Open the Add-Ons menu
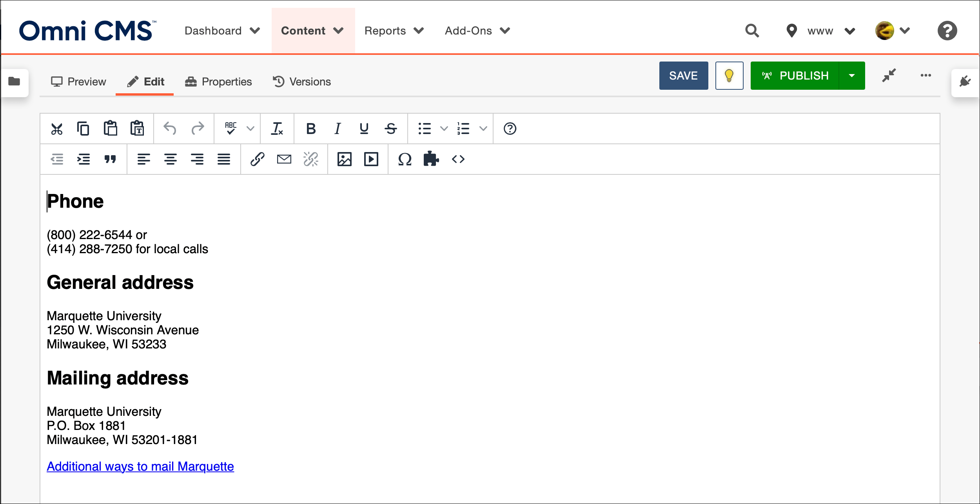Screen dimensions: 980x504 click(x=477, y=31)
